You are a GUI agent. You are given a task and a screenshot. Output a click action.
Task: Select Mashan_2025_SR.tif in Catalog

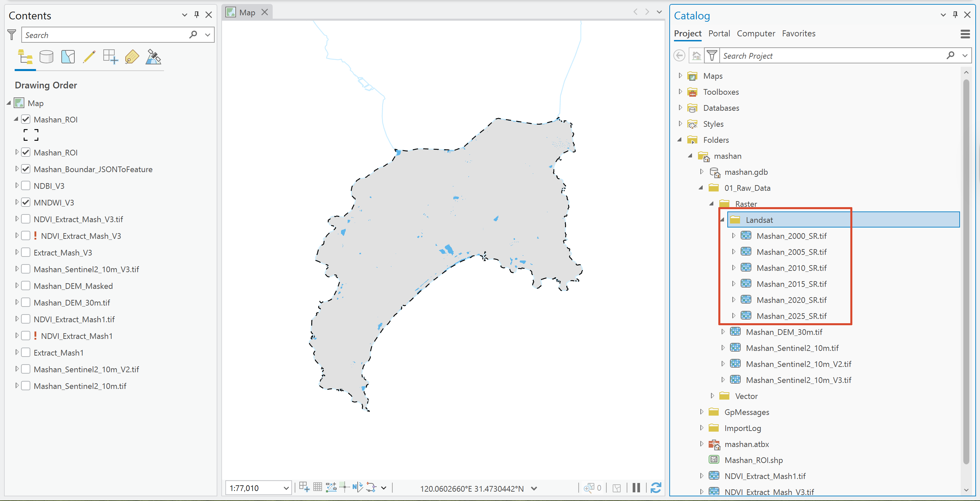[791, 316]
